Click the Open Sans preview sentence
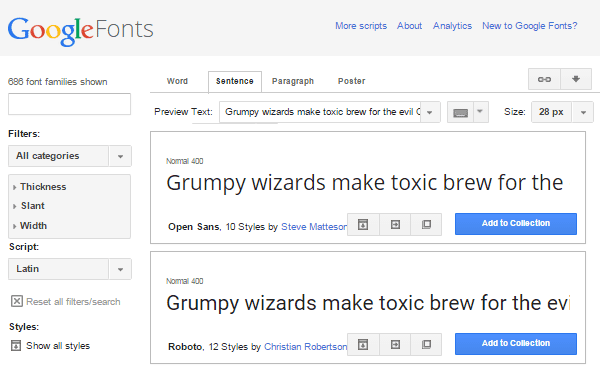The image size is (600, 371). pyautogui.click(x=365, y=183)
